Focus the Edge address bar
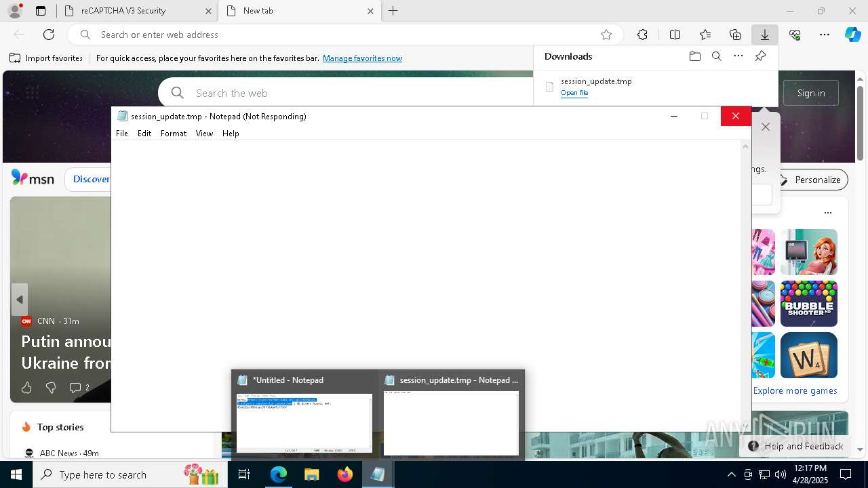Image resolution: width=868 pixels, height=488 pixels. (346, 35)
